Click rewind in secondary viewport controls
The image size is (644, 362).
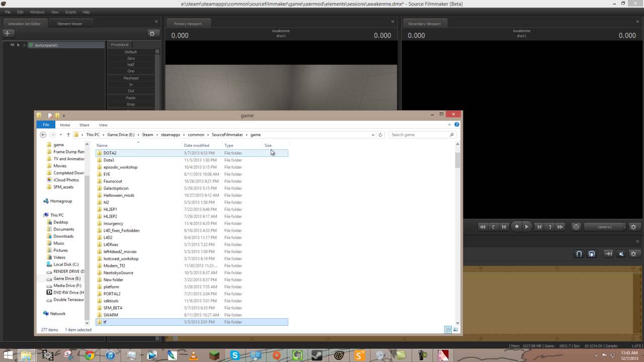482,227
